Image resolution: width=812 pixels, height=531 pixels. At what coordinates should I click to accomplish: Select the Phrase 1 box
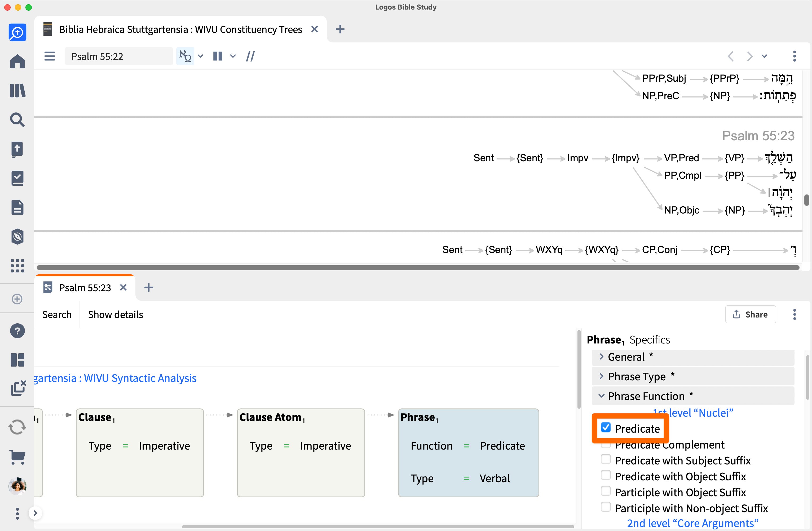(x=469, y=453)
